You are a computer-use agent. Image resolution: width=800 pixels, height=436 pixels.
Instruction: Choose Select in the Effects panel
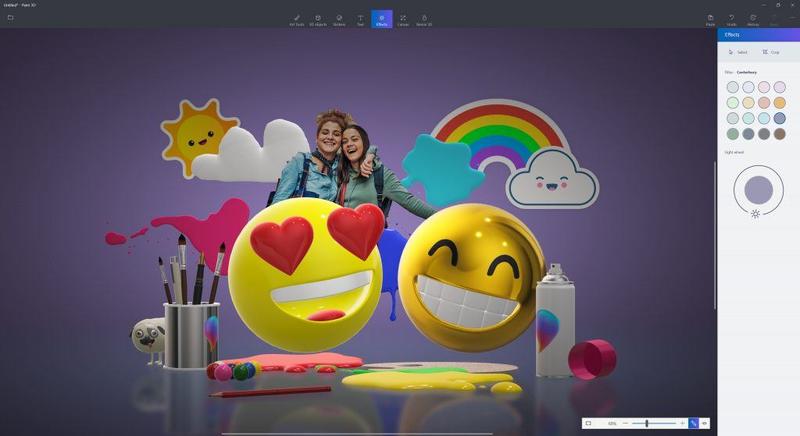click(738, 52)
